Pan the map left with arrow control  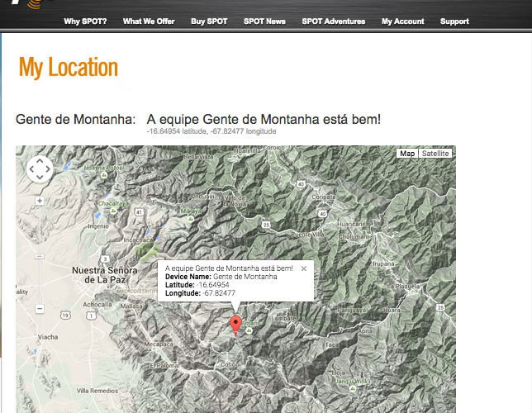pyautogui.click(x=31, y=169)
